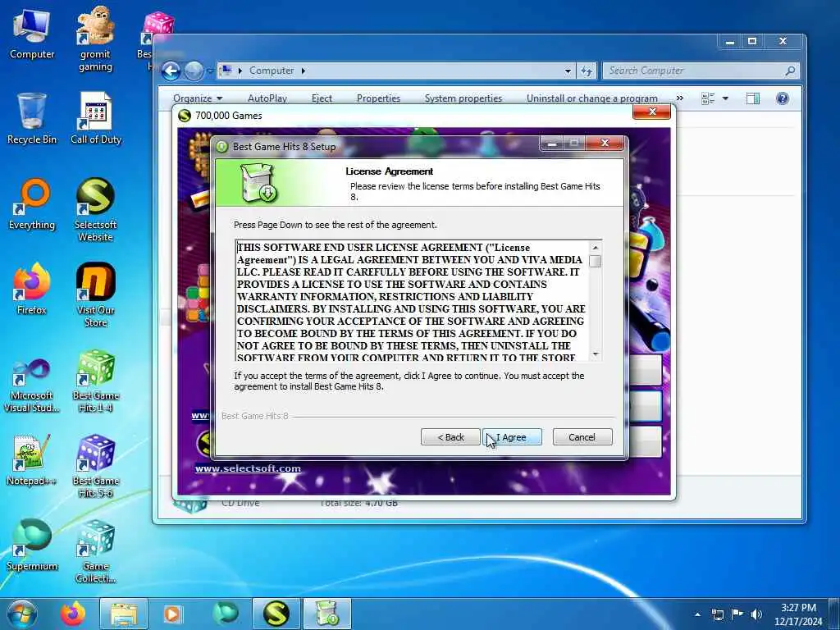
Task: Launch the Notepad++ desktop shortcut
Action: [32, 461]
